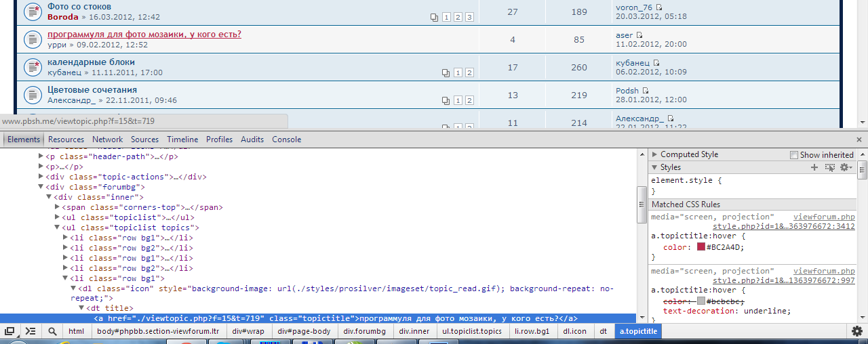868x344 pixels.
Task: Open the Console tab
Action: coord(286,139)
